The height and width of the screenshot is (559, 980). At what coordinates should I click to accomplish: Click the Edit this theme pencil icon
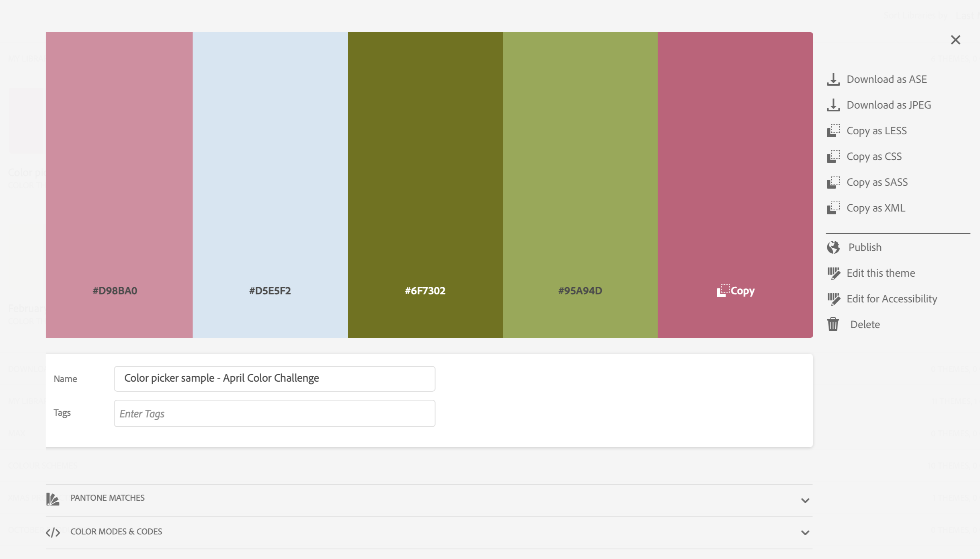point(833,273)
